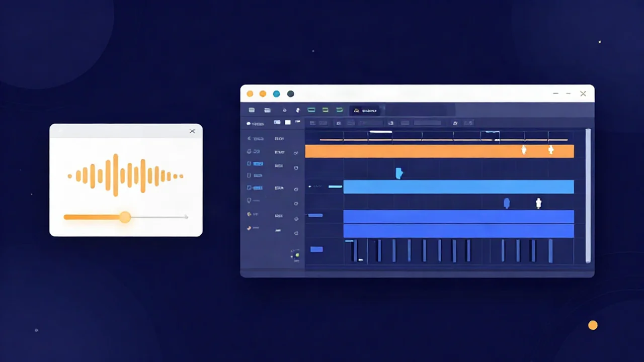Click the light blue marker below orange clip
Screen dimensions: 644x362
pyautogui.click(x=399, y=173)
